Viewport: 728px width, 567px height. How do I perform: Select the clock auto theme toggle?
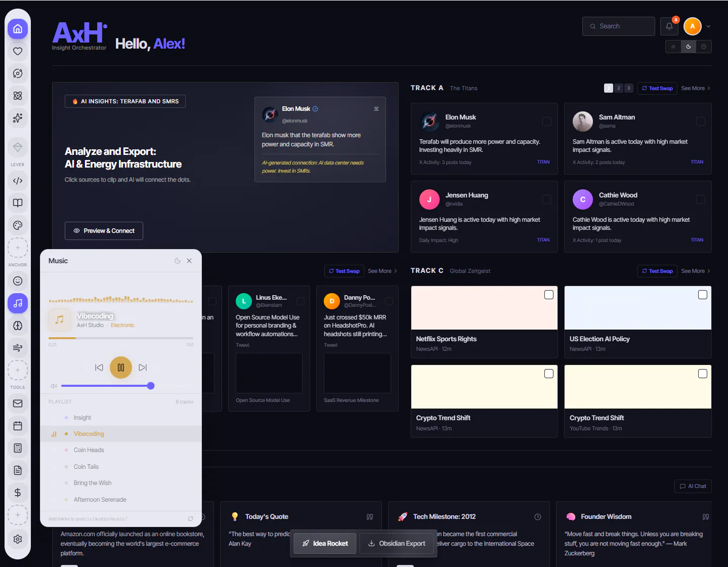(x=704, y=47)
